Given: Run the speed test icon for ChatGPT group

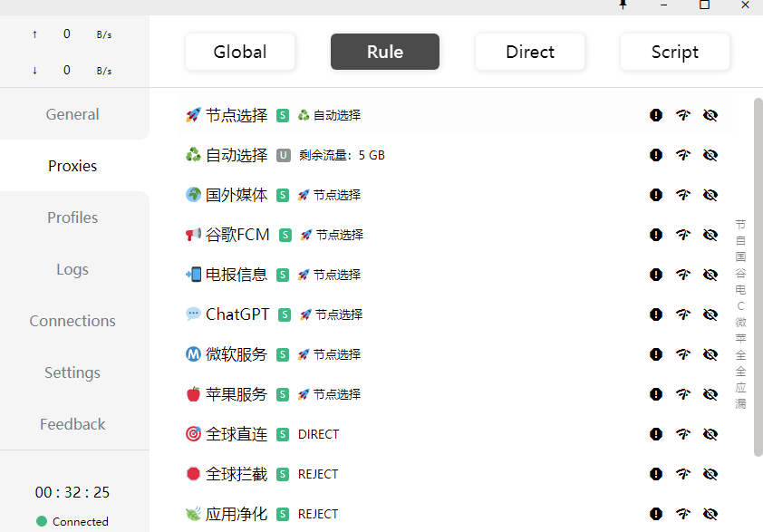Looking at the screenshot, I should click(683, 314).
